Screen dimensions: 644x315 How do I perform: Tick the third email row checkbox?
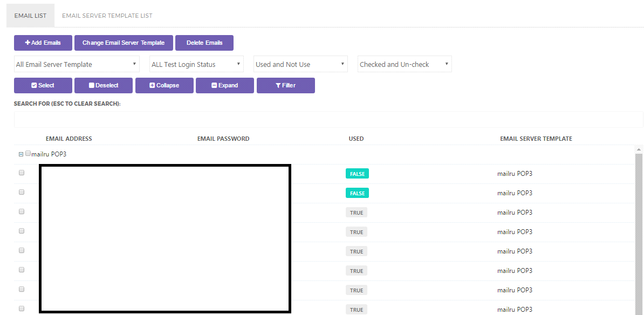point(22,212)
